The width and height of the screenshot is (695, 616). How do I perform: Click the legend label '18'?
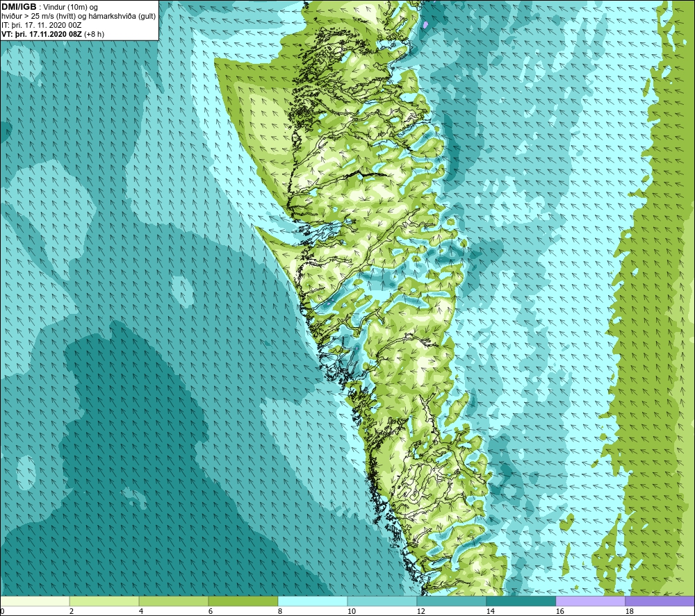coord(629,611)
